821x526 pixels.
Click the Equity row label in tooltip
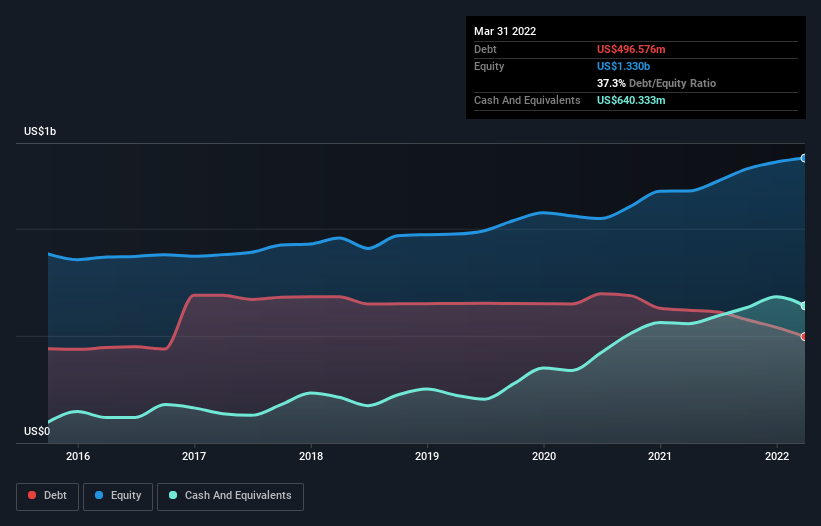tap(489, 66)
